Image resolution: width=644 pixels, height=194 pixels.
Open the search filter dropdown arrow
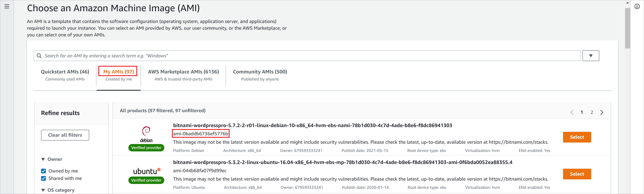click(x=591, y=56)
